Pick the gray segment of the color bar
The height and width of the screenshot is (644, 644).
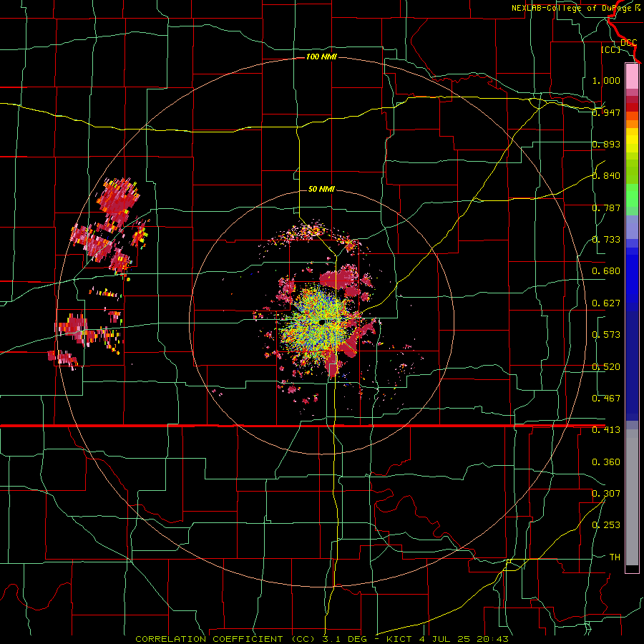(632, 497)
